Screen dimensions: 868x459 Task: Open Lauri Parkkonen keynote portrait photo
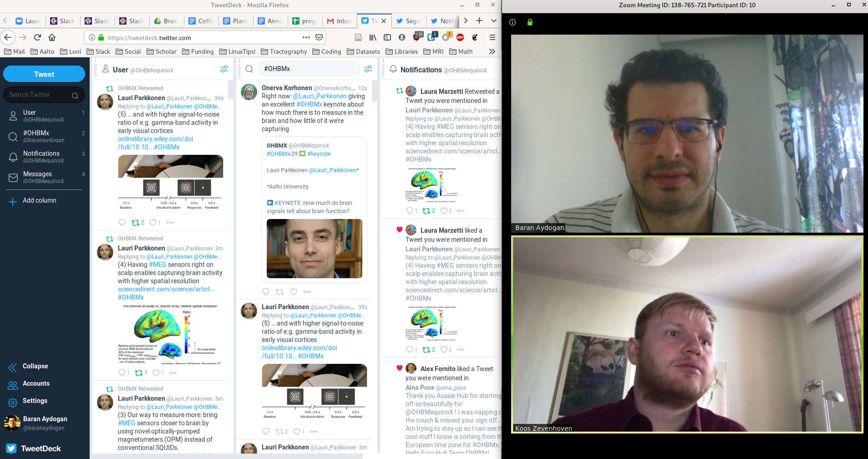tap(314, 249)
